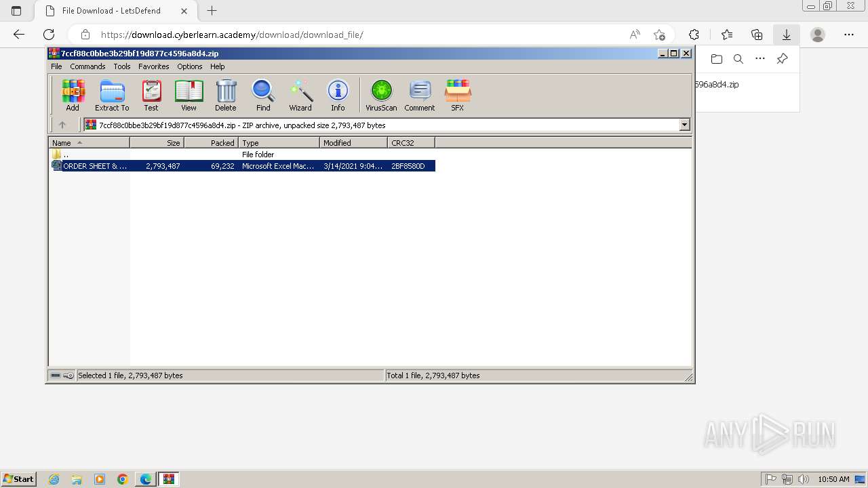Screen dimensions: 868x488
Task: Add this page to favorites
Action: (x=659, y=35)
